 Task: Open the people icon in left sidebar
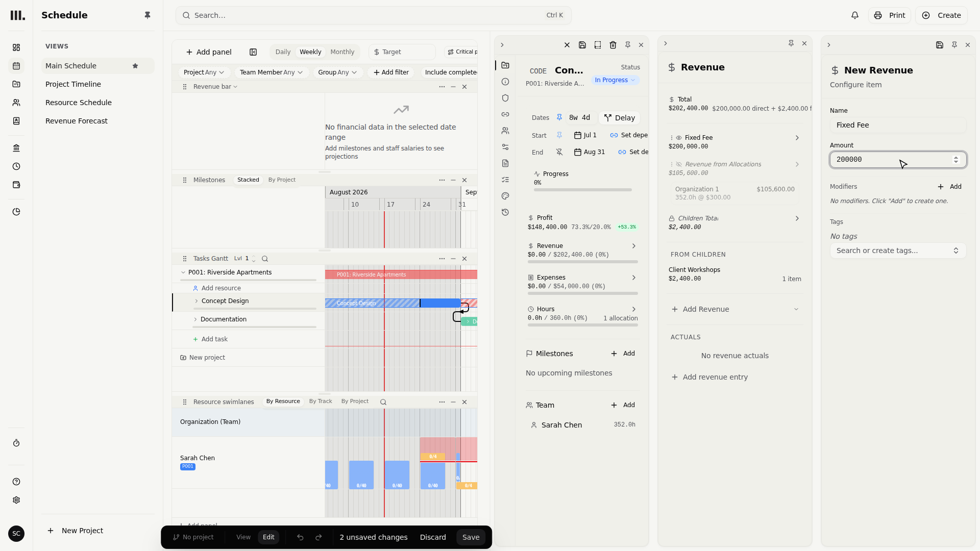click(x=16, y=103)
